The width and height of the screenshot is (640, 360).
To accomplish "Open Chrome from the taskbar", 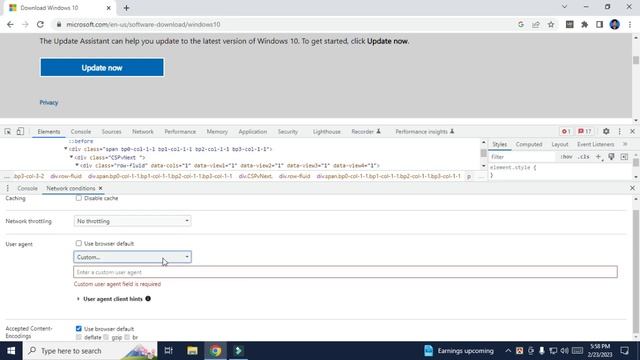I will click(216, 351).
